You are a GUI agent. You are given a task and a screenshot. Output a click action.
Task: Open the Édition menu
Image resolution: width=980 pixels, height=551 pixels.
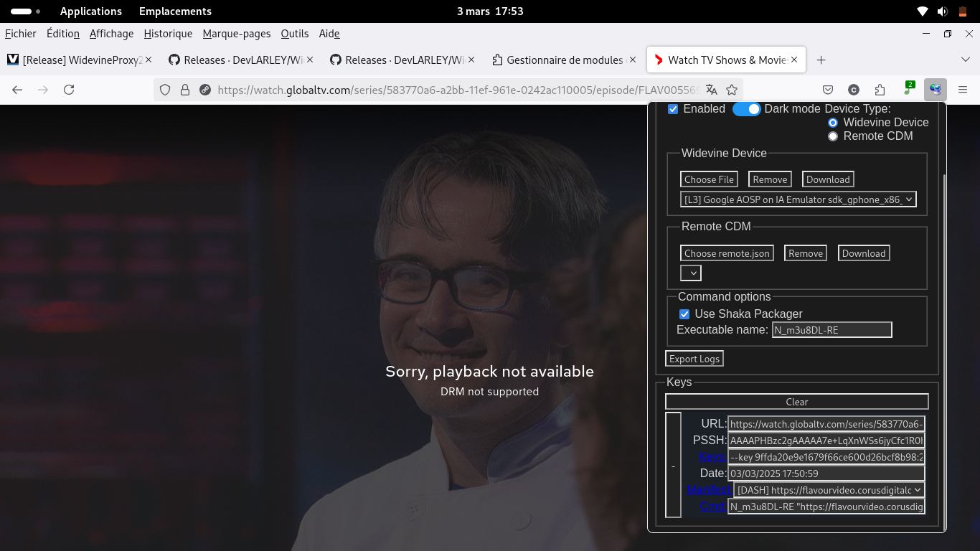[x=63, y=34]
